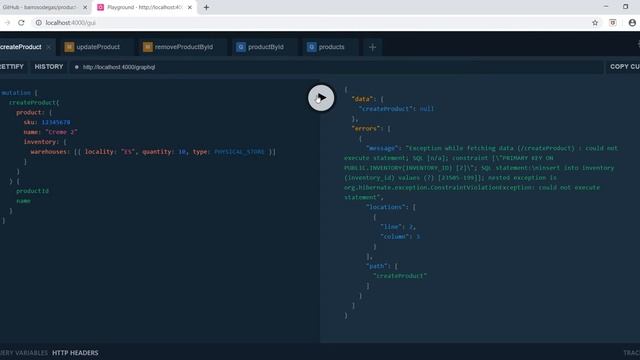Click the "errors" key in response
640x360 pixels.
tap(365, 129)
